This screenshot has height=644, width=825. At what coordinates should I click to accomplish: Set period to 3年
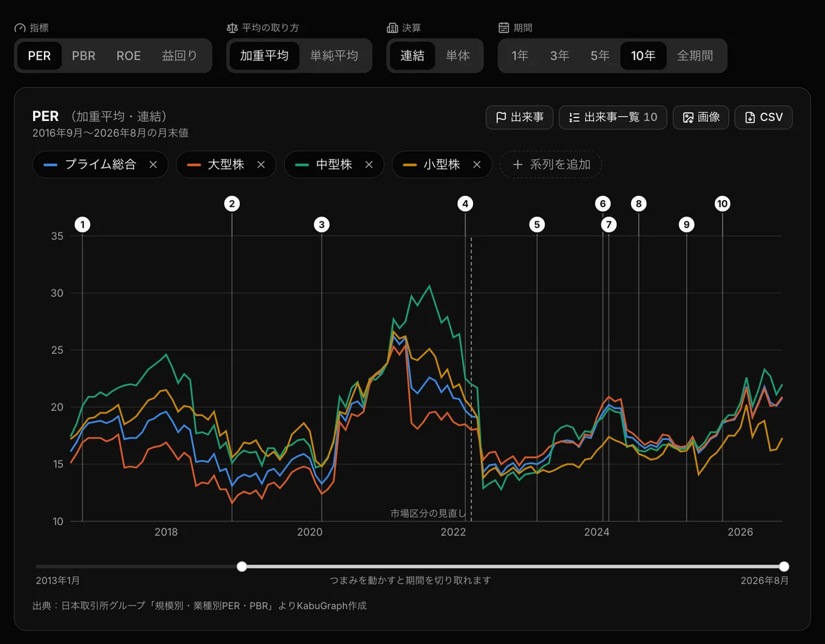click(560, 56)
